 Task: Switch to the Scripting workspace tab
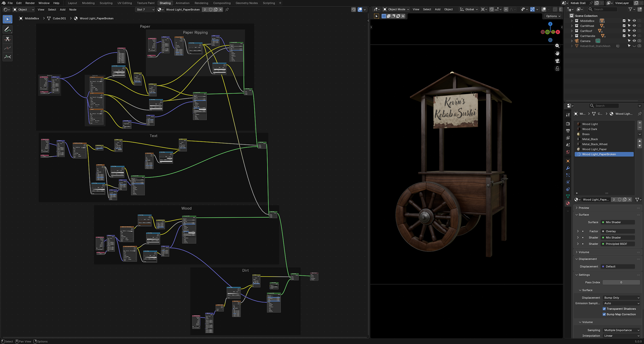(x=269, y=3)
